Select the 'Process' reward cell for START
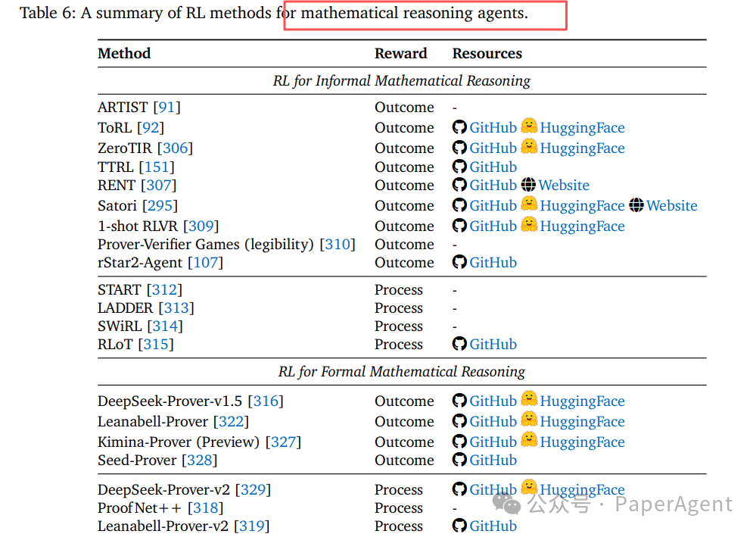This screenshot has width=756, height=534. coord(399,290)
